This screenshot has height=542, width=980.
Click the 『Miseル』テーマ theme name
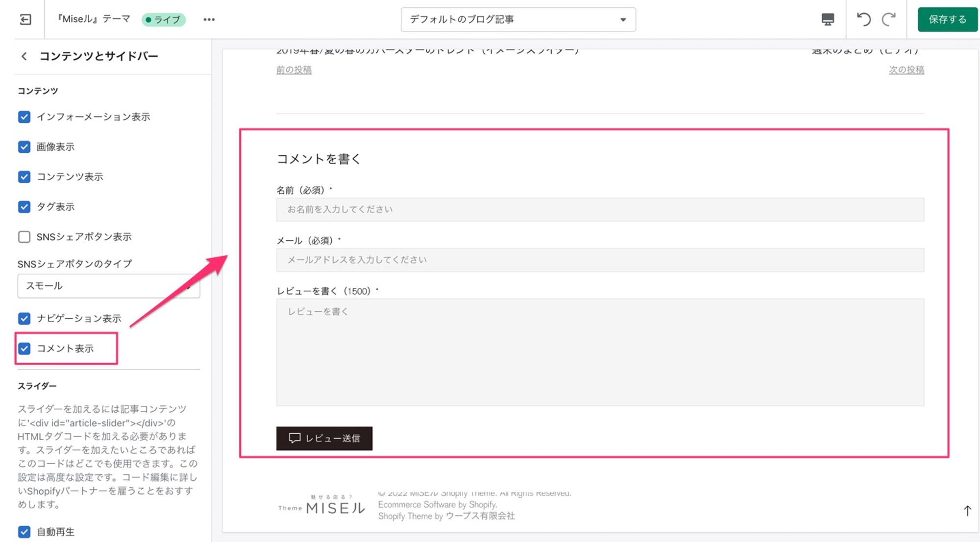coord(93,19)
